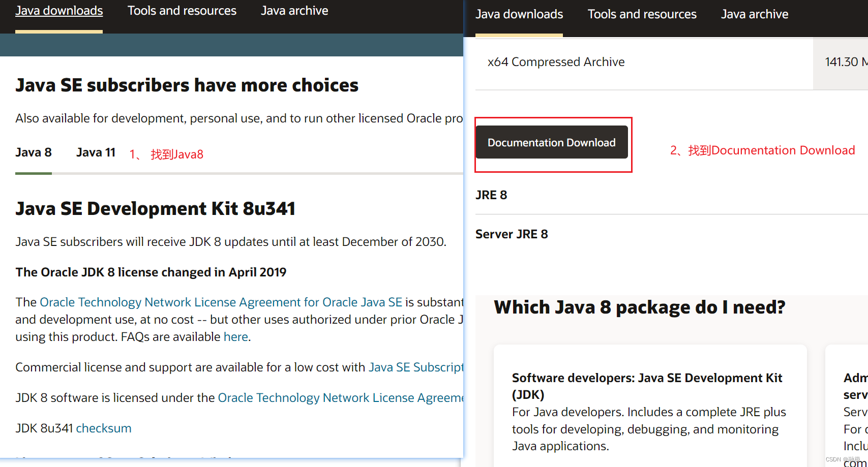The image size is (868, 467).
Task: Select the Java 8 tab
Action: tap(34, 152)
